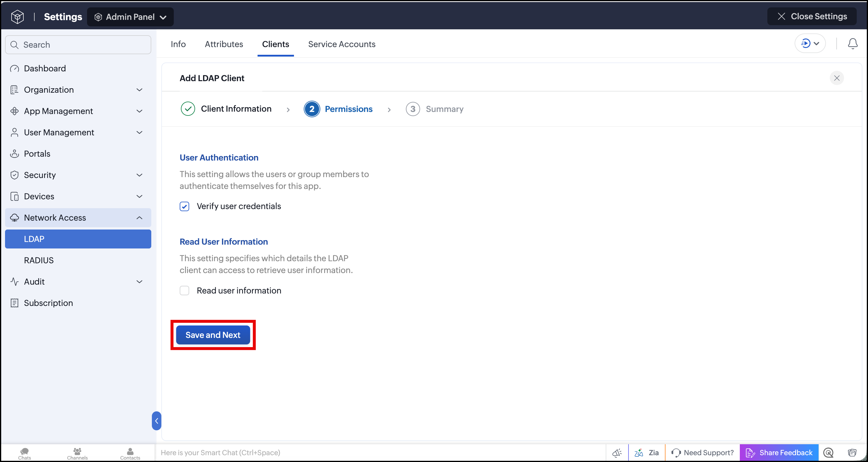Go to Client Information step

click(226, 109)
